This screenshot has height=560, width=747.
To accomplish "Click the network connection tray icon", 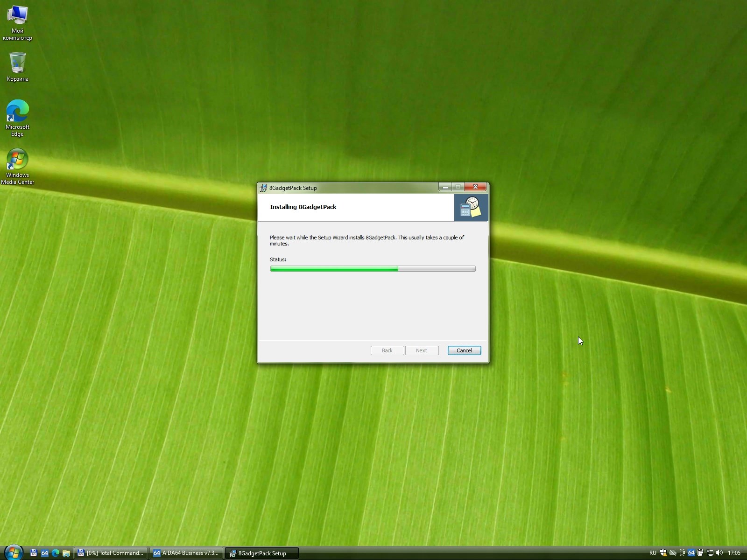I will click(710, 553).
